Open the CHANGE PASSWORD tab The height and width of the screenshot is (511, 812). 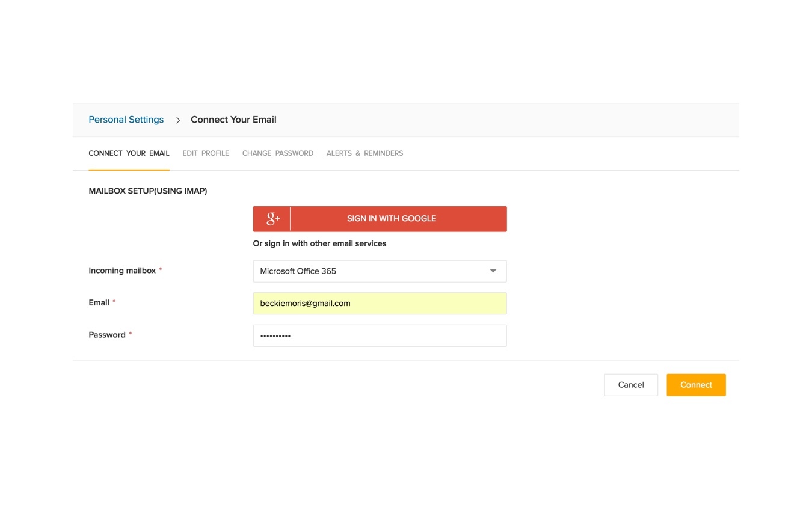click(277, 153)
